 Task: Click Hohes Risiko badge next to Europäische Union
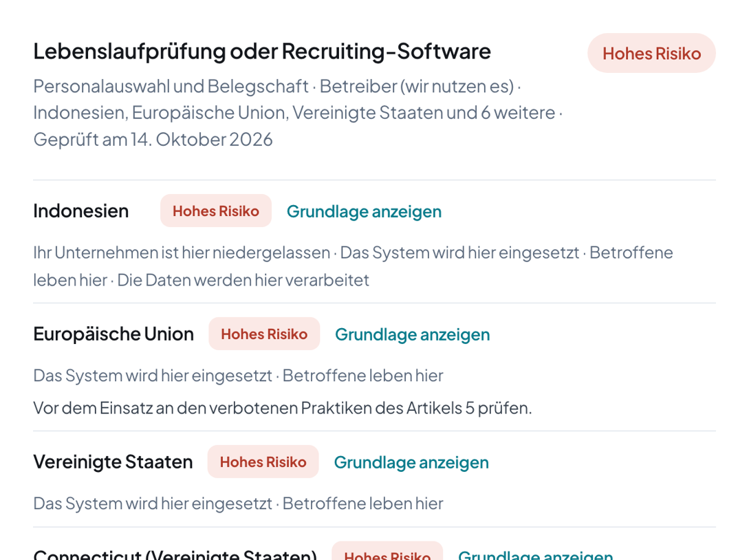(x=264, y=334)
